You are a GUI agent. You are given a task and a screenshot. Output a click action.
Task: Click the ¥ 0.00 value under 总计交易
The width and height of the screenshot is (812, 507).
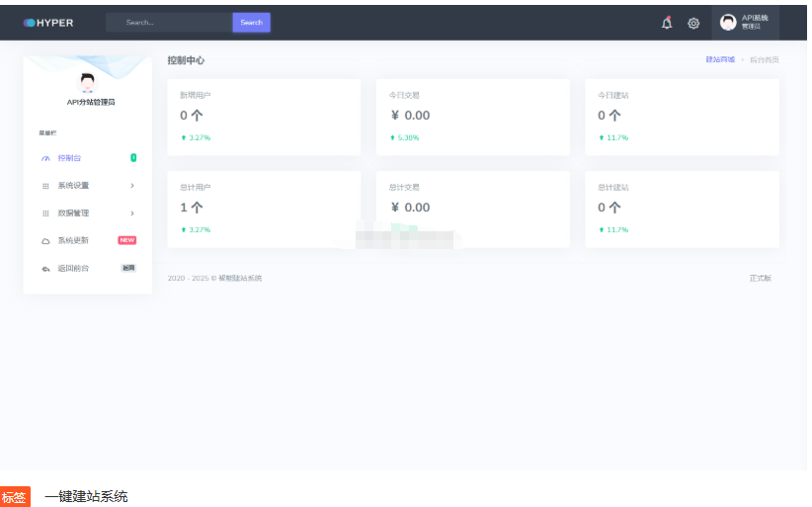pyautogui.click(x=410, y=208)
